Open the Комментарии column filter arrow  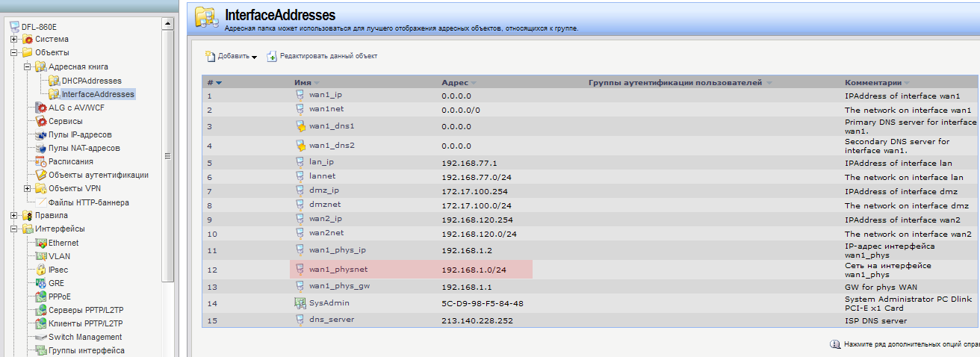[908, 83]
